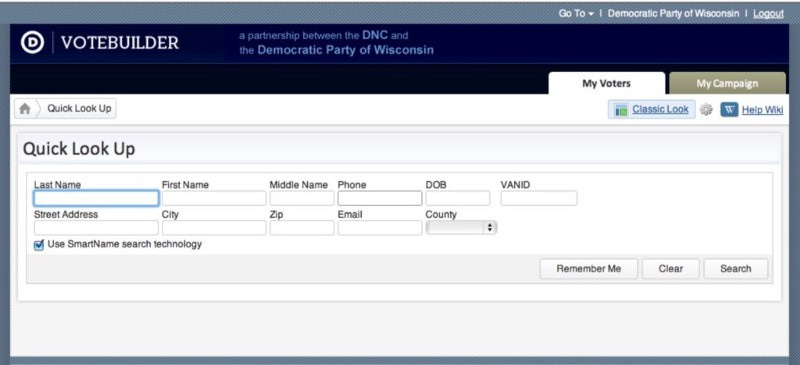800x365 pixels.
Task: Focus the Zip input field
Action: (x=302, y=228)
